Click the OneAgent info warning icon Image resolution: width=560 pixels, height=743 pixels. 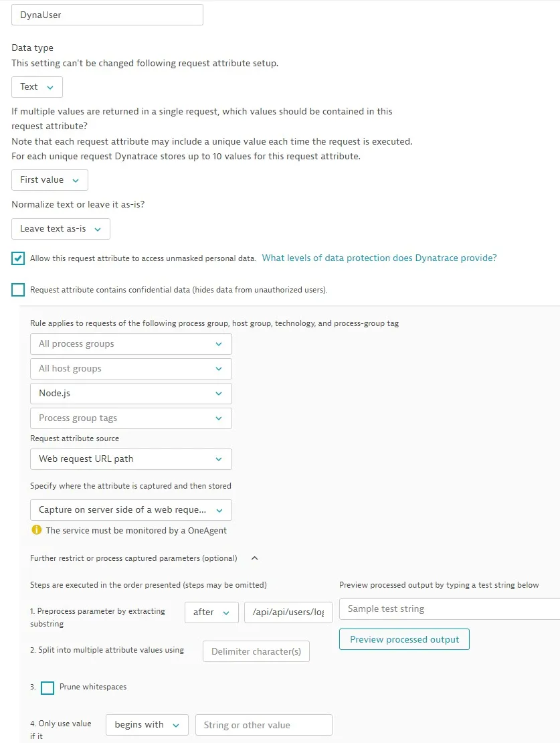pyautogui.click(x=37, y=530)
